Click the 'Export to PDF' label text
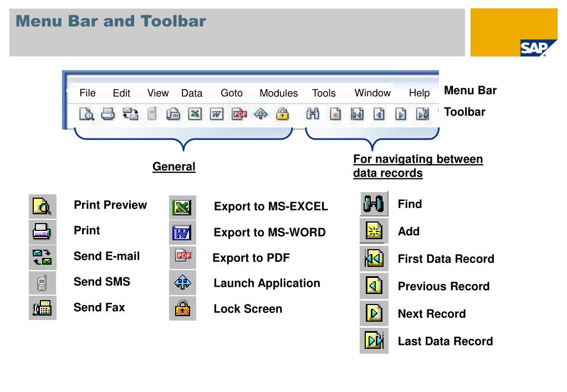The image size is (567, 392). point(251,258)
